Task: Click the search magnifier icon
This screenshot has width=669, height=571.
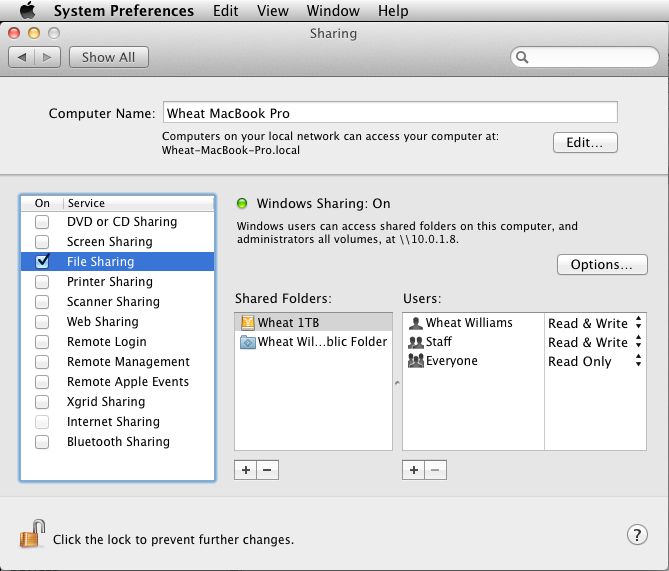Action: tap(522, 57)
